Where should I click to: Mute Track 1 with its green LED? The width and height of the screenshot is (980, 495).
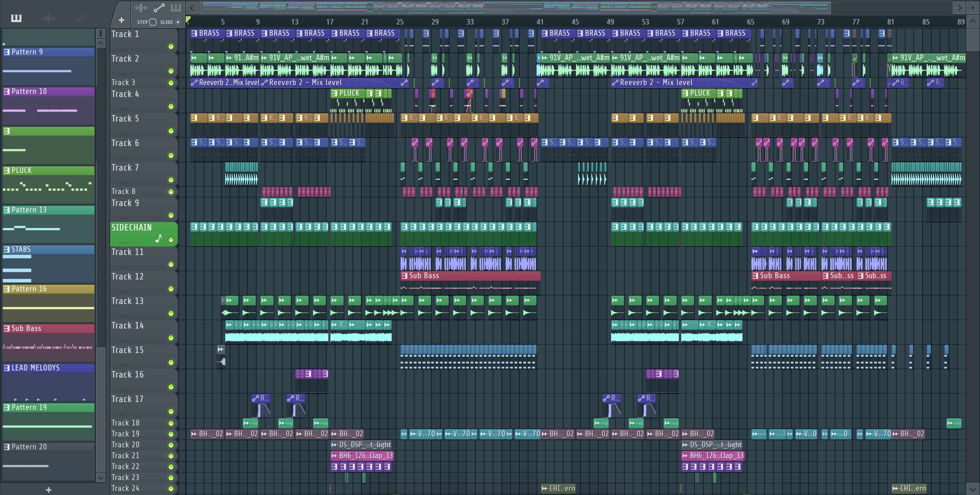(x=171, y=46)
